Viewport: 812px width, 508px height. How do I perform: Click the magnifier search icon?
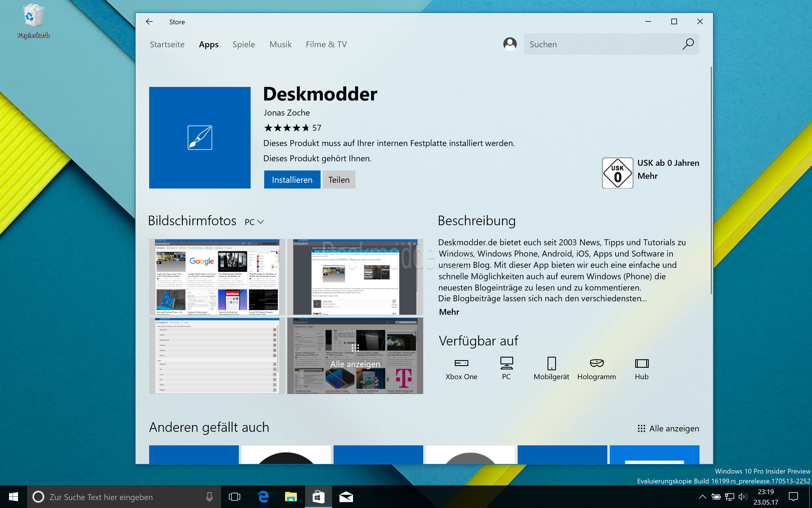[x=688, y=44]
